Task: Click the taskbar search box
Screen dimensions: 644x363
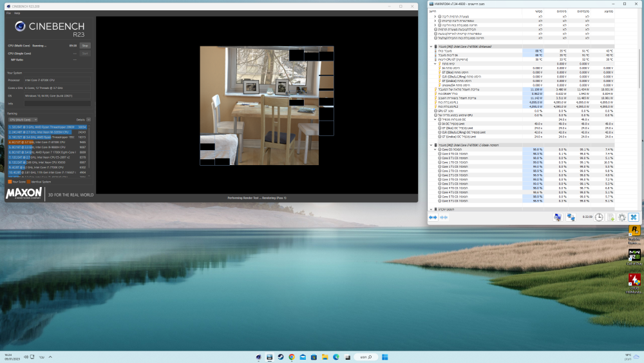Action: point(366,357)
